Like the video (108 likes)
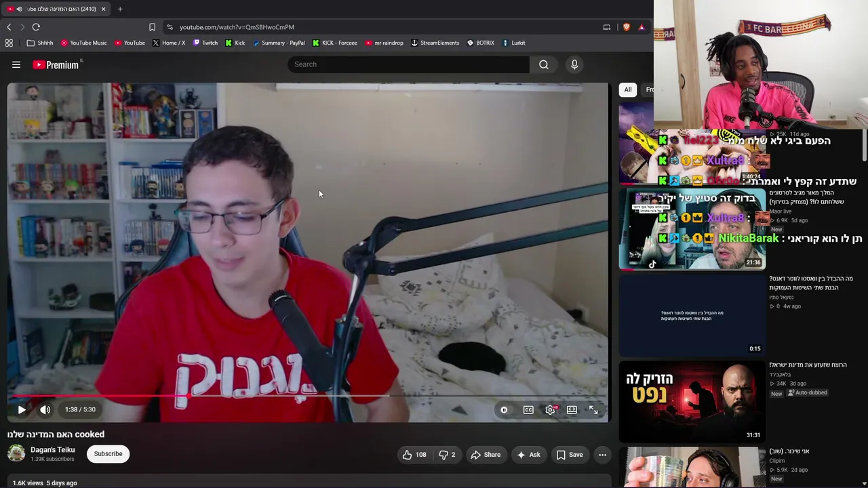Screen dimensions: 868x488 [x=414, y=455]
